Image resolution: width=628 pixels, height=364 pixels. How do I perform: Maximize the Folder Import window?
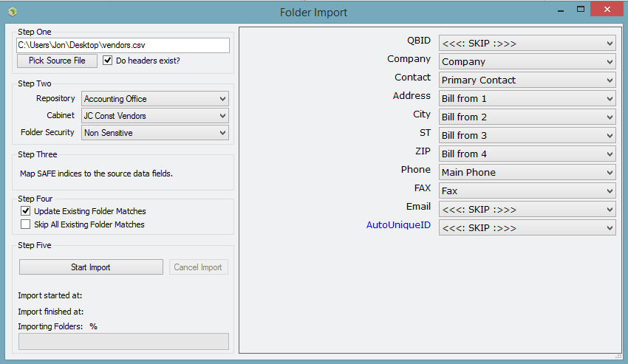click(580, 10)
